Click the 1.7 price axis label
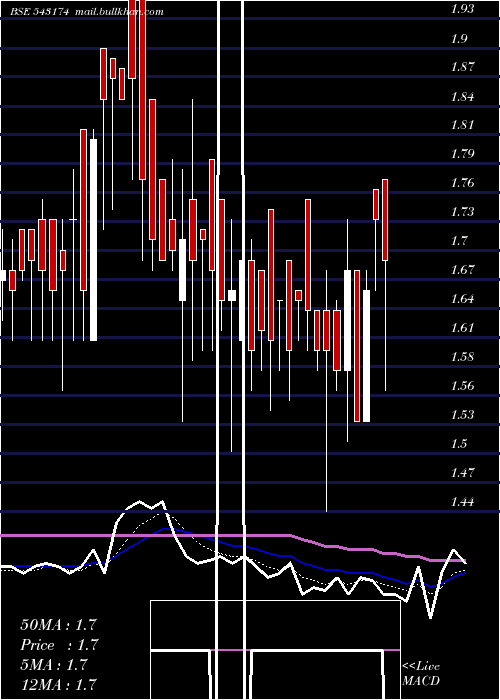The height and width of the screenshot is (700, 500). pos(459,241)
